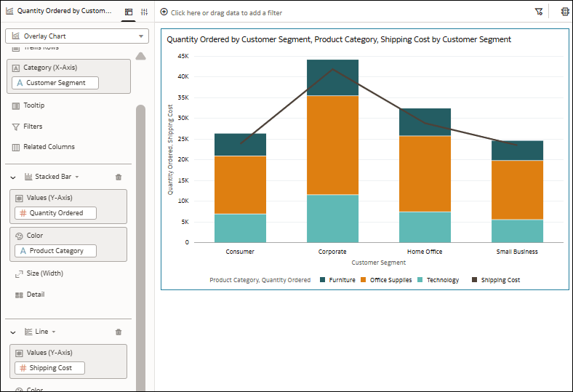Open the Grammar panel tab icon
The width and height of the screenshot is (573, 392).
(x=129, y=12)
